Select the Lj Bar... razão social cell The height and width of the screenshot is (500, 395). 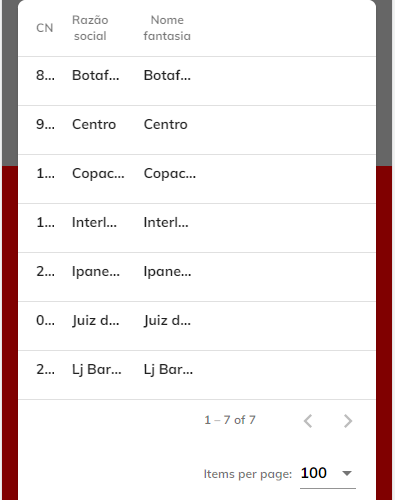point(97,369)
